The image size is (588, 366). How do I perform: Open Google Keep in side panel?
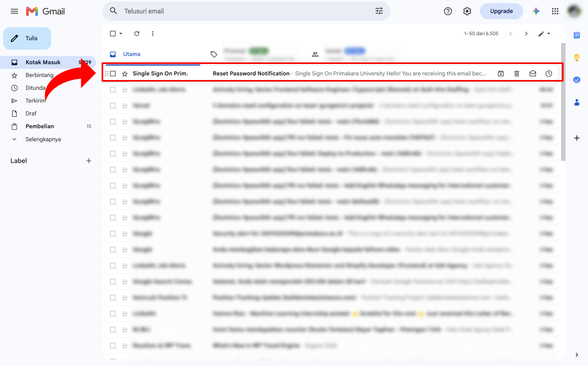click(577, 58)
